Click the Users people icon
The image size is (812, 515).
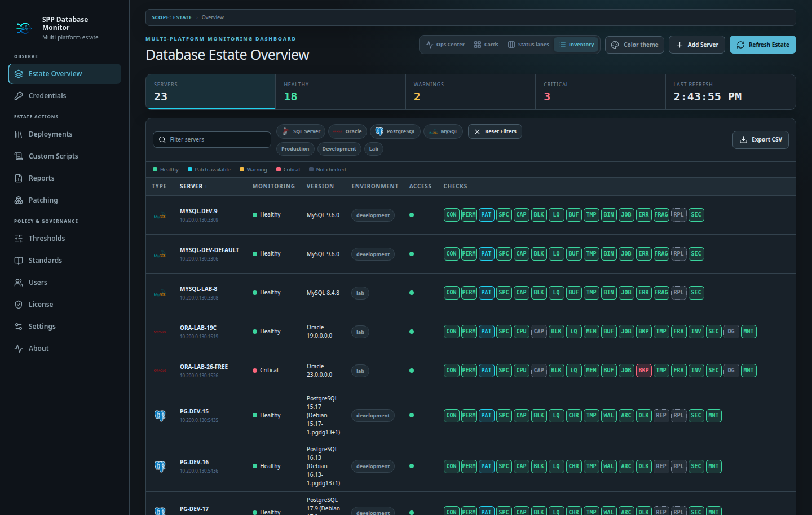click(19, 283)
